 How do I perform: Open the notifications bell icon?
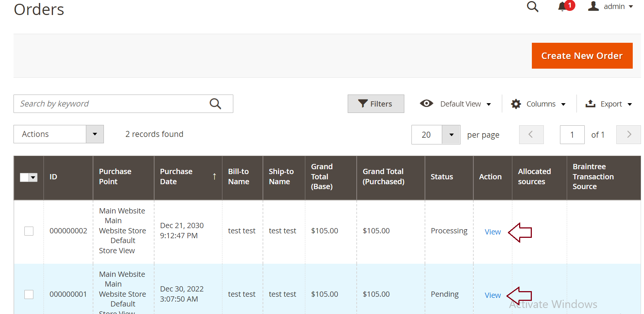562,7
